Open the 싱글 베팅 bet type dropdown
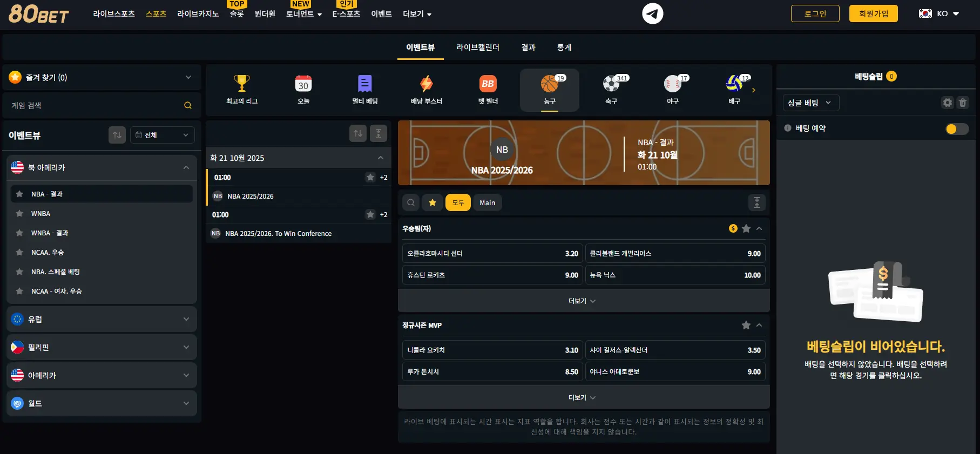Screen dimensions: 980x454 810,103
